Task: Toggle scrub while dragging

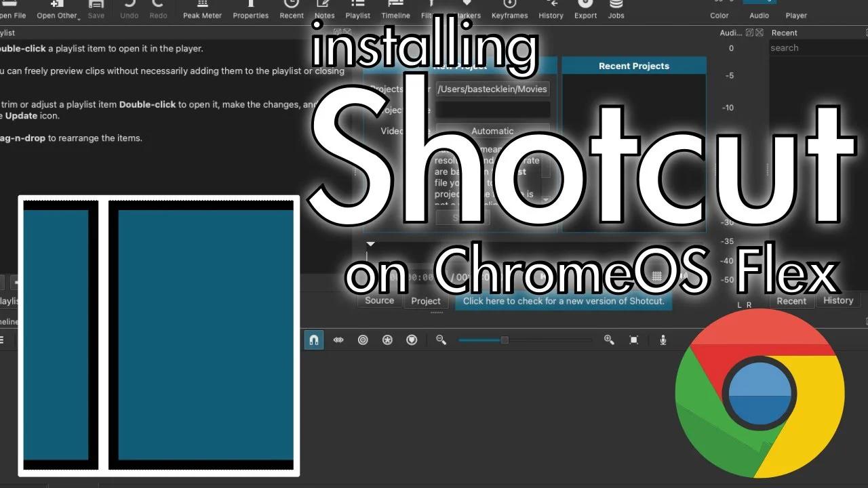Action: [338, 340]
